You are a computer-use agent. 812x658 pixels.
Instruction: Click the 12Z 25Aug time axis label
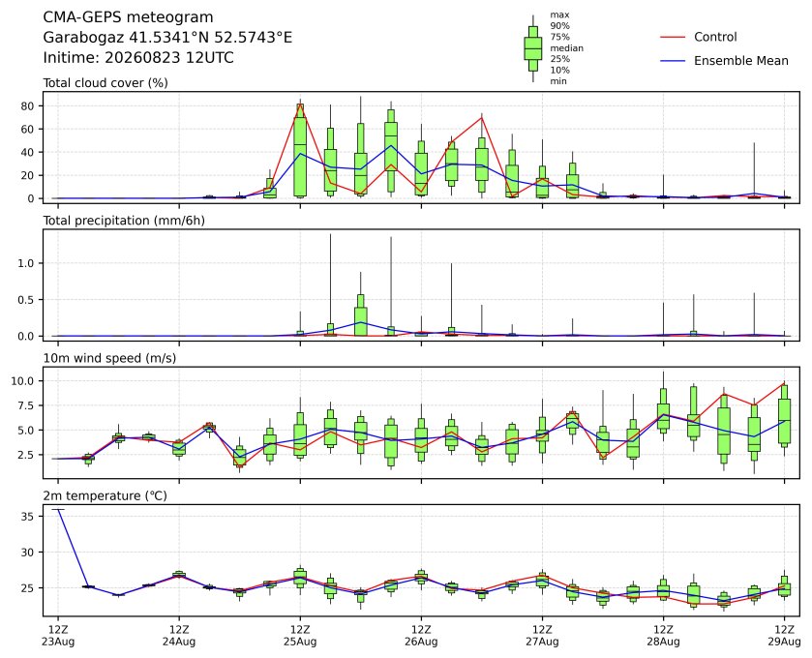point(300,636)
